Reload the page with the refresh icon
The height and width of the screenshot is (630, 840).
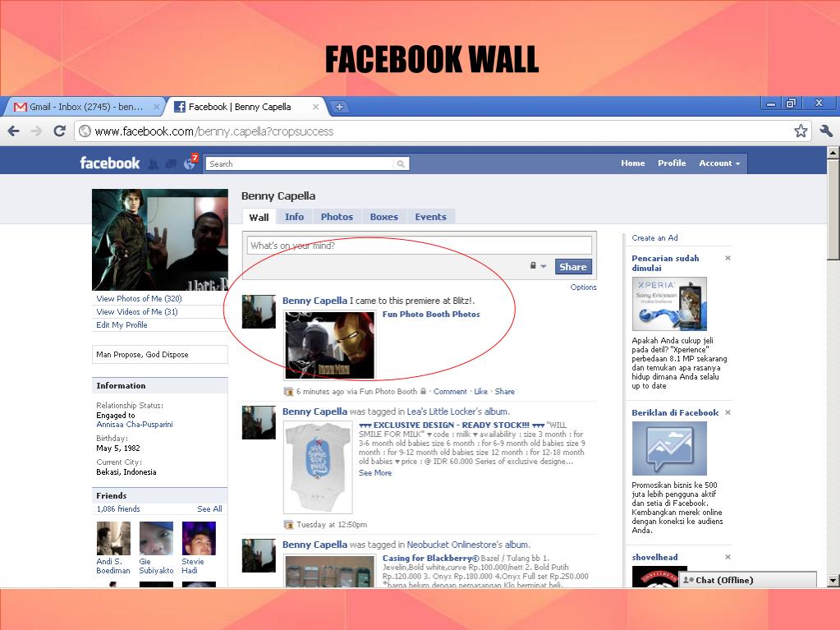59,131
